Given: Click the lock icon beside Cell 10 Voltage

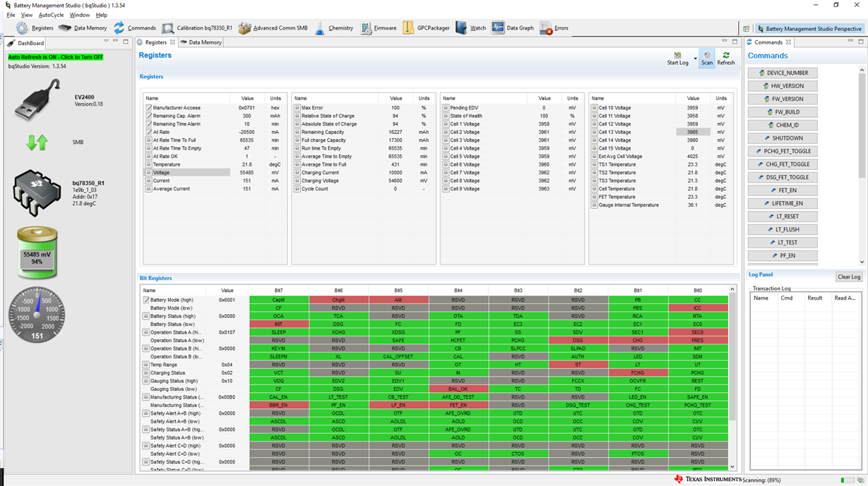Looking at the screenshot, I should 594,108.
